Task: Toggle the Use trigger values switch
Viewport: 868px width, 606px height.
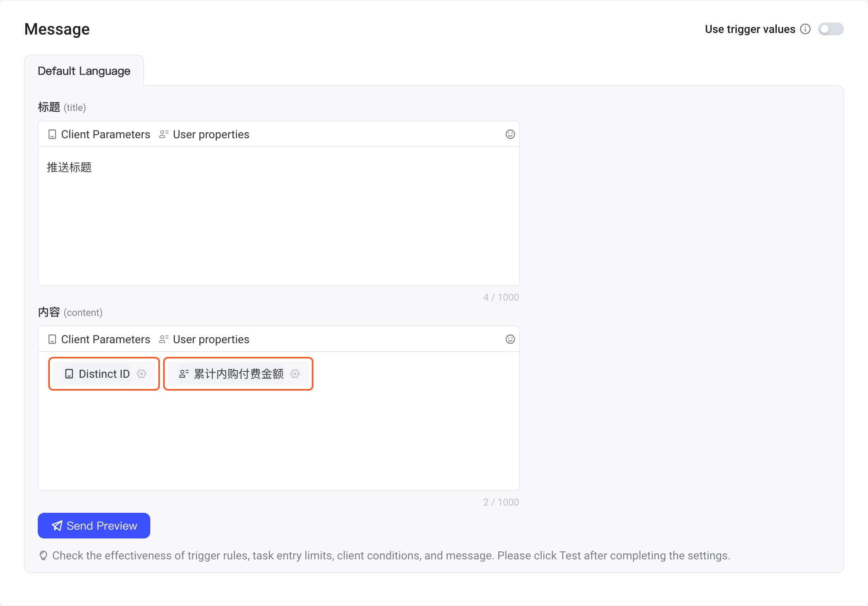Action: point(831,29)
